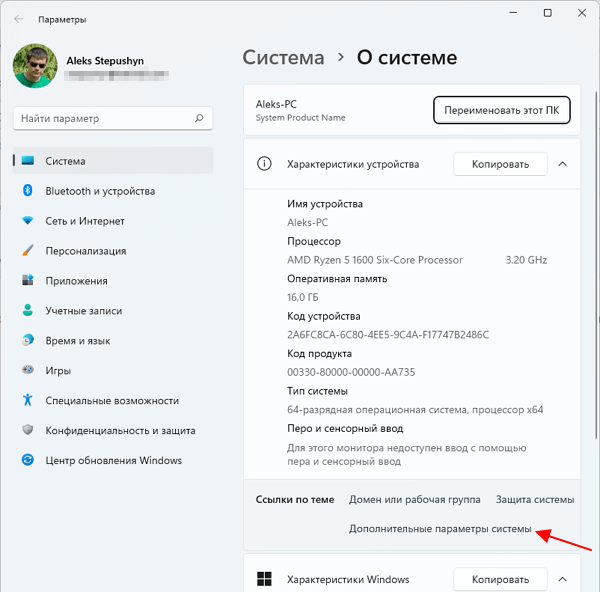Screen dimensions: 600x592
Task: Click Windows logo icon beside Характеристики Windows
Action: coord(264,579)
